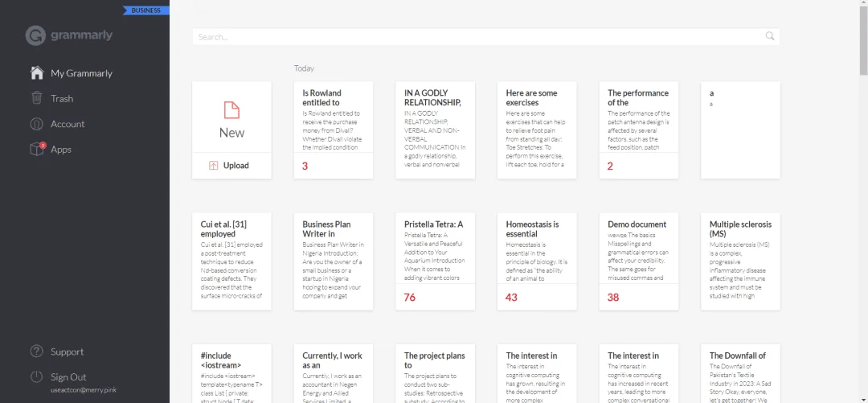The image size is (868, 403).
Task: Click the alert count 38 on Demo document
Action: [612, 297]
